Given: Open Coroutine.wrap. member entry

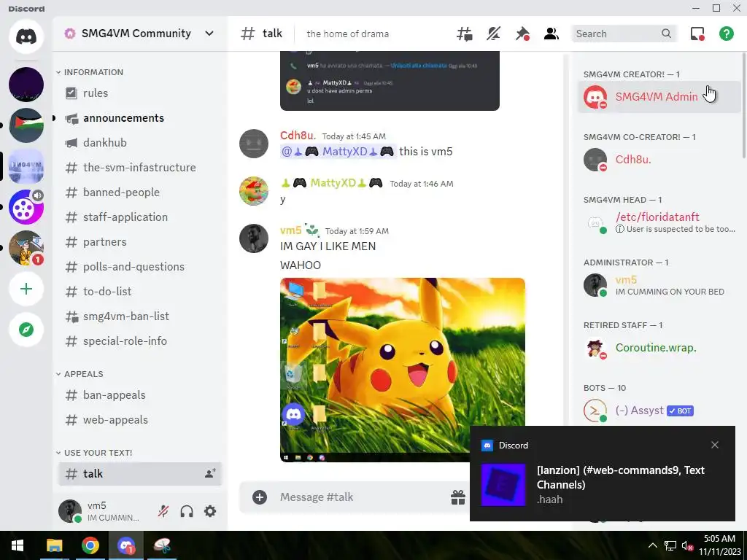Looking at the screenshot, I should tap(659, 348).
